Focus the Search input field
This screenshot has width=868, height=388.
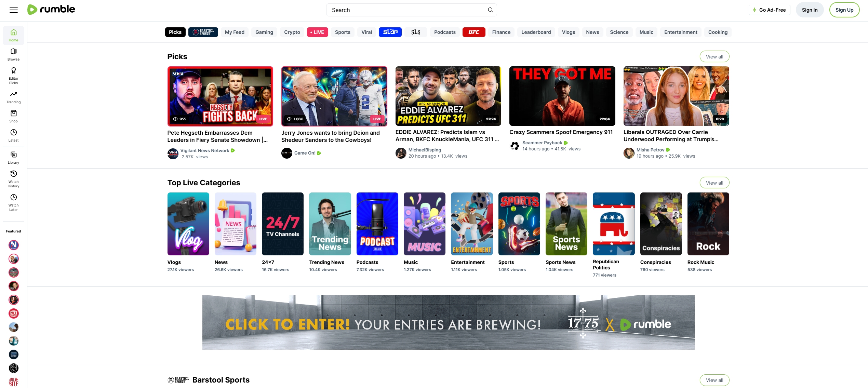pos(407,10)
